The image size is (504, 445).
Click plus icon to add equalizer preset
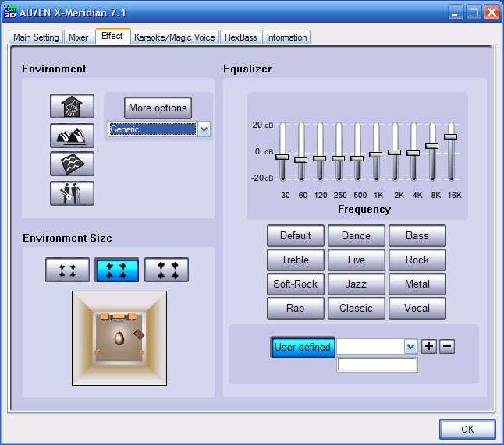(x=429, y=347)
